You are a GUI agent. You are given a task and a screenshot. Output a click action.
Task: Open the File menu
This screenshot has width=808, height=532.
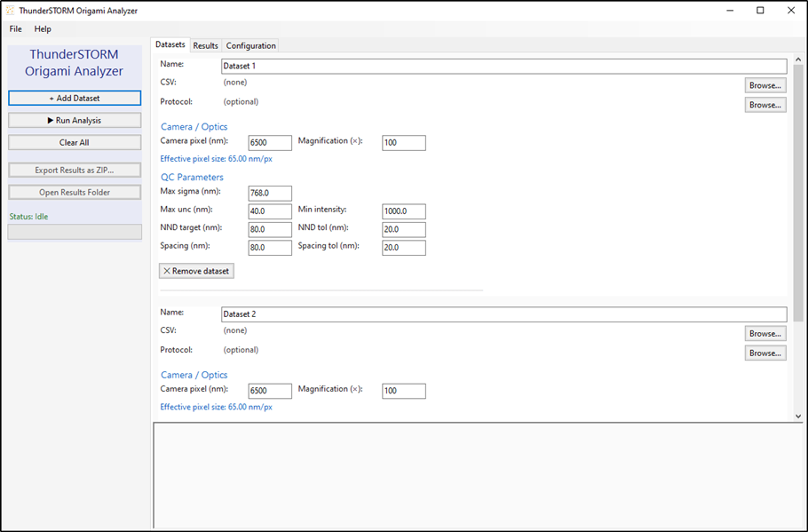pos(15,29)
